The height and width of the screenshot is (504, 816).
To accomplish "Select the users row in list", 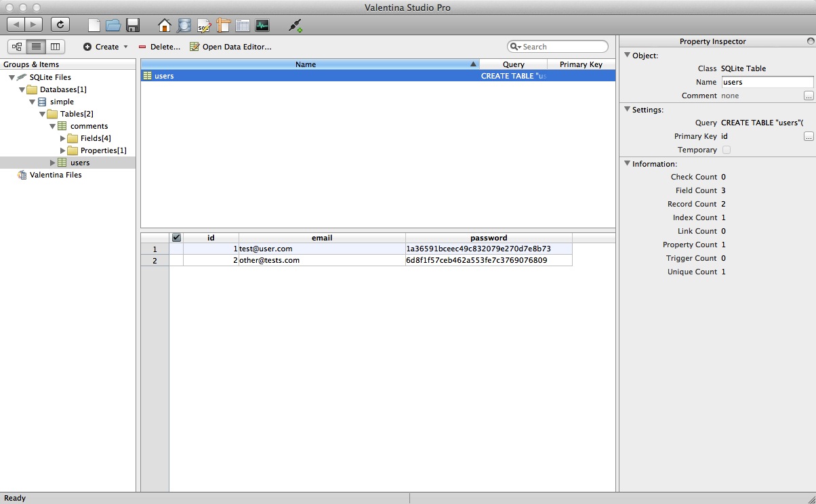I will click(x=378, y=76).
